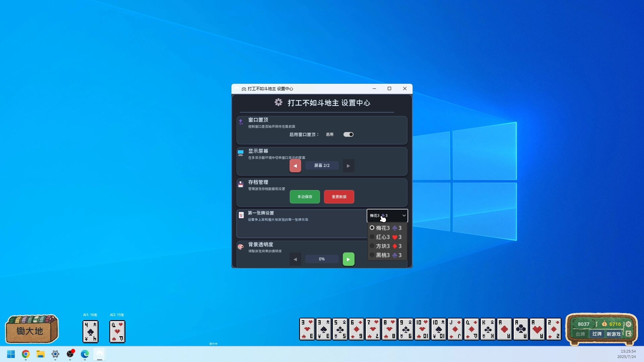Click the TOP pin icon in 窗口置顶 section
Viewport: 644px width, 362px height.
(x=241, y=122)
